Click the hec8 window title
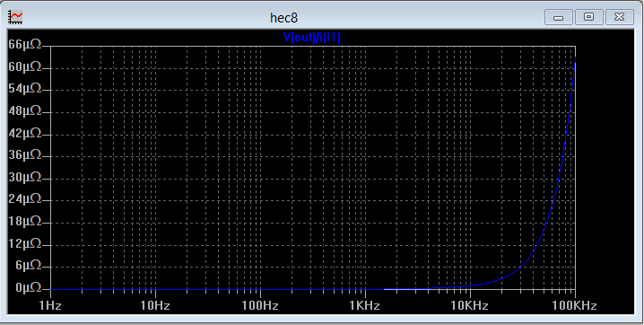The width and height of the screenshot is (644, 325). pos(283,18)
